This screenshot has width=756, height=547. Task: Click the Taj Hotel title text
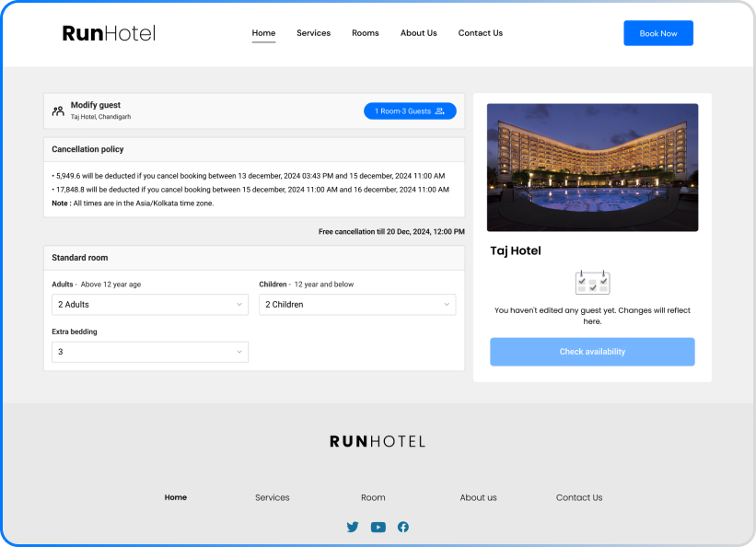(x=516, y=250)
